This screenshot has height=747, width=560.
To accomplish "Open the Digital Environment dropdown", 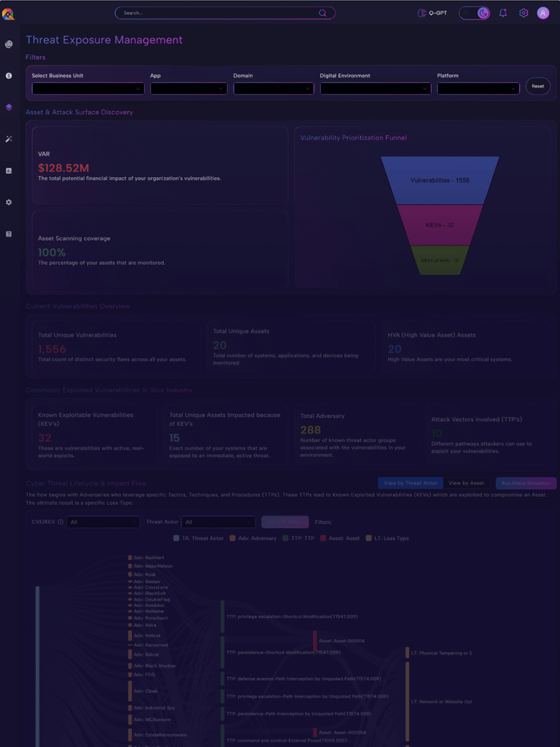I will pos(375,88).
